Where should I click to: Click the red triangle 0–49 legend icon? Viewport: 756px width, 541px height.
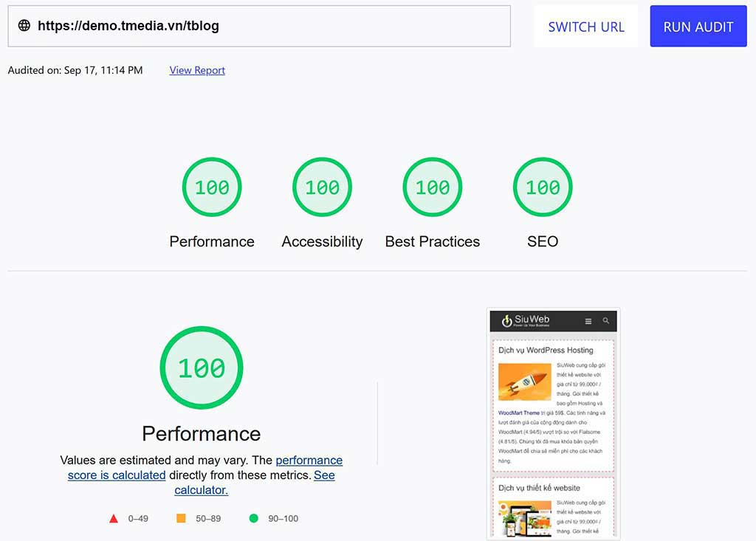113,518
